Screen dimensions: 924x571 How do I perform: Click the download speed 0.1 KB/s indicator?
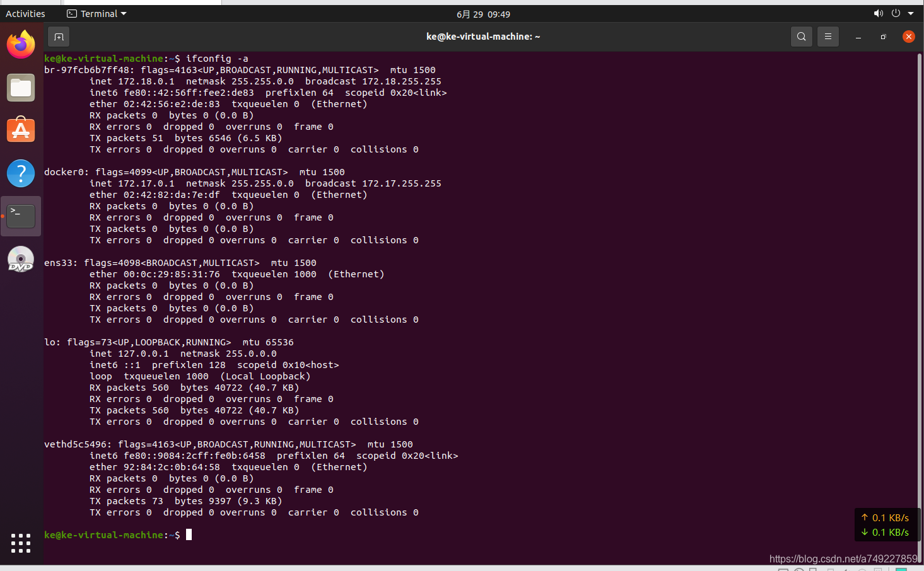coord(885,533)
